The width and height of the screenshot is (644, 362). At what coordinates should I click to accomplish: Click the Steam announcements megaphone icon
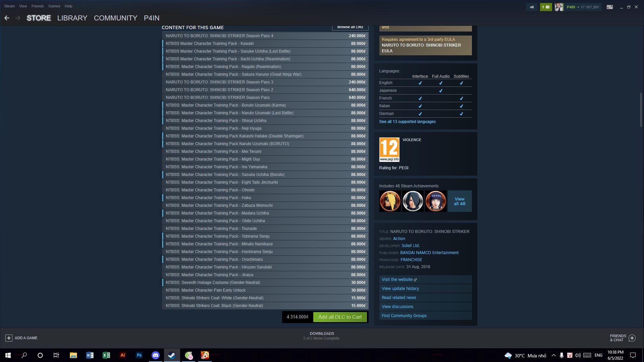pos(532,7)
